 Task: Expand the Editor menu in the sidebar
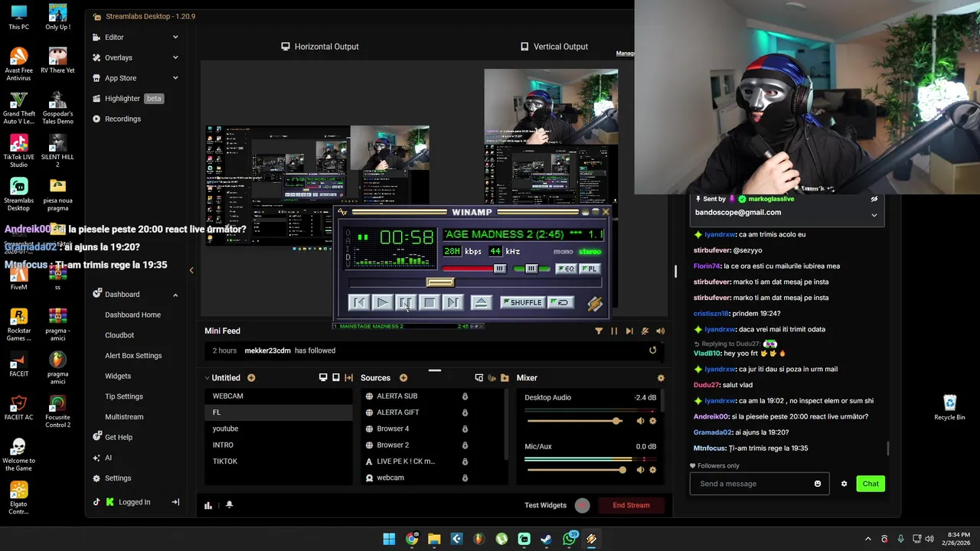[x=175, y=37]
